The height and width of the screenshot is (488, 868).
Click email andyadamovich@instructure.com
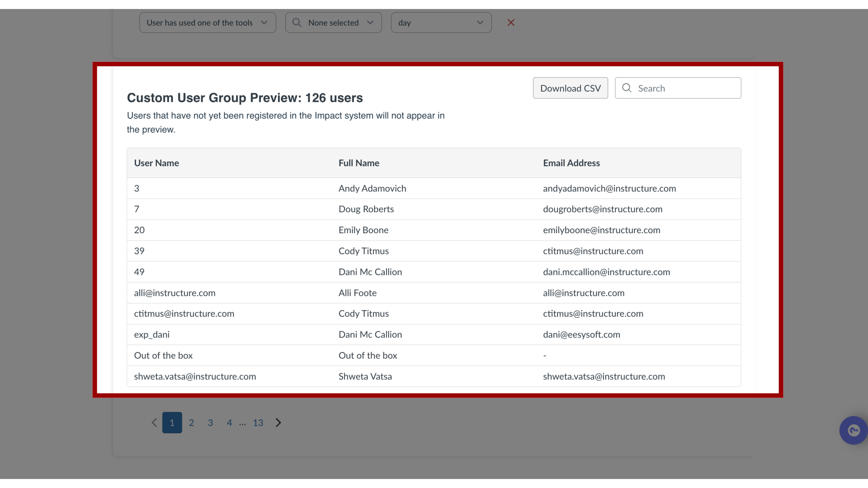(x=609, y=188)
